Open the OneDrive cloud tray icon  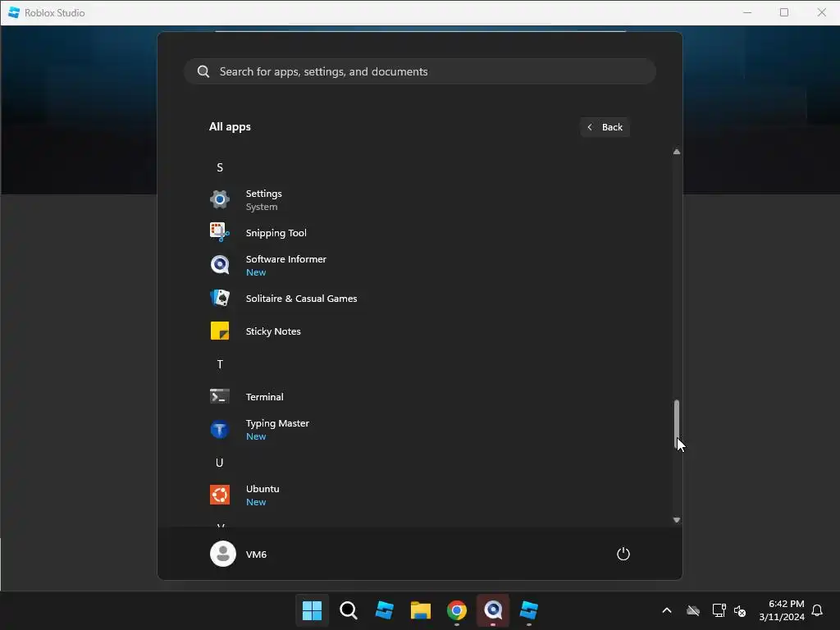click(x=693, y=610)
